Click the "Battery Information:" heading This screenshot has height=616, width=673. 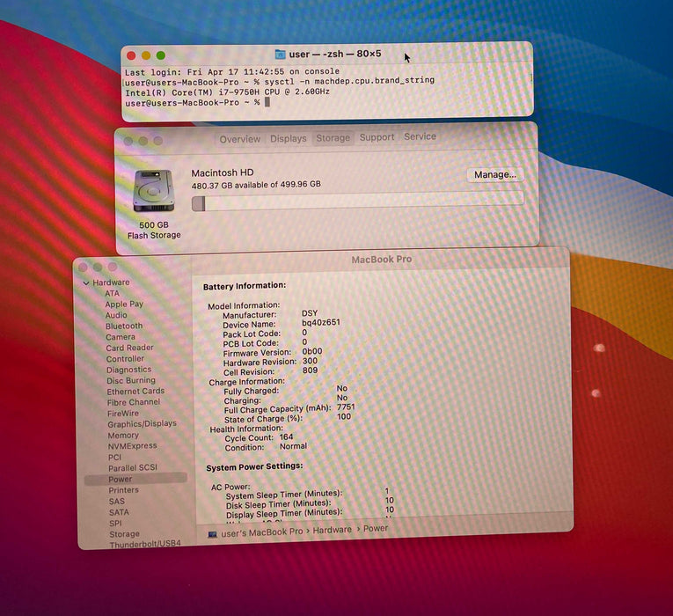coord(245,286)
